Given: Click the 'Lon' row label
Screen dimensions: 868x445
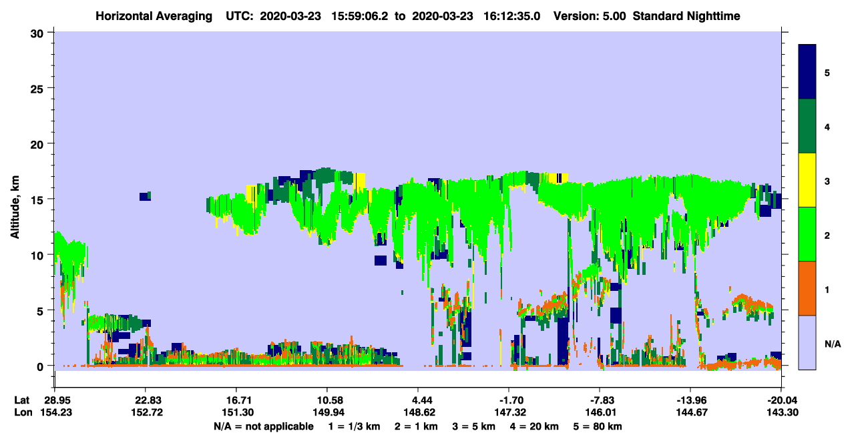Looking at the screenshot, I should pyautogui.click(x=23, y=412).
